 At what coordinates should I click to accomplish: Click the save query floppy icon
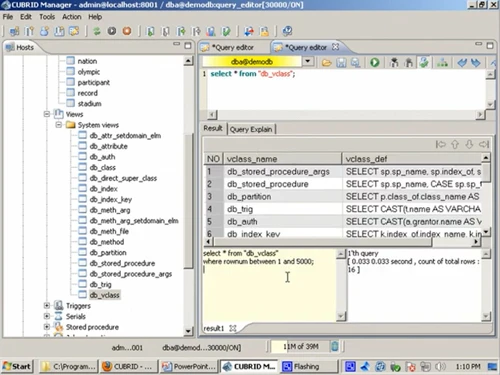tap(341, 62)
